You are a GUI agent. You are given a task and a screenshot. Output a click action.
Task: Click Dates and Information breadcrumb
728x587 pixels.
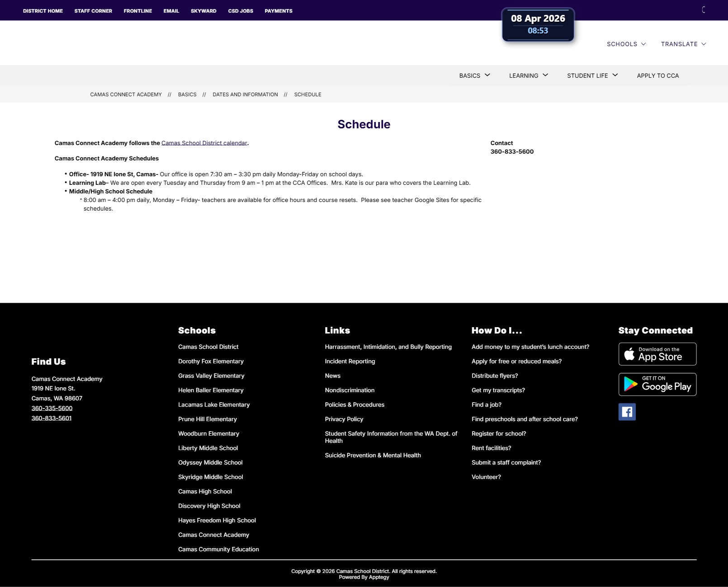tap(245, 94)
